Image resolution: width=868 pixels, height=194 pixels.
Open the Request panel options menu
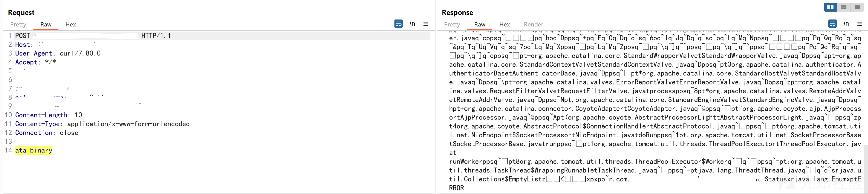(x=426, y=24)
